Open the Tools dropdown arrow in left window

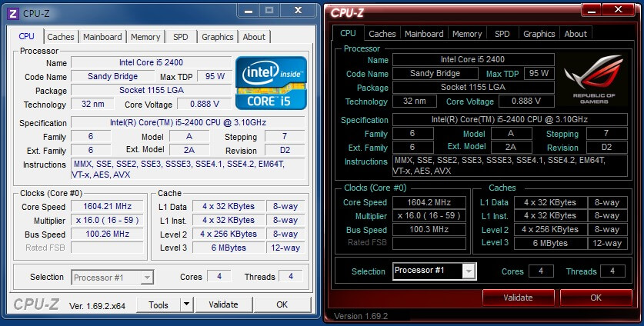[186, 304]
